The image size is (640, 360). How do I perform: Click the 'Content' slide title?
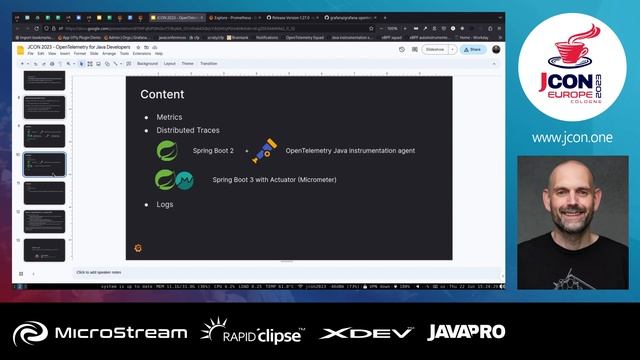click(162, 94)
